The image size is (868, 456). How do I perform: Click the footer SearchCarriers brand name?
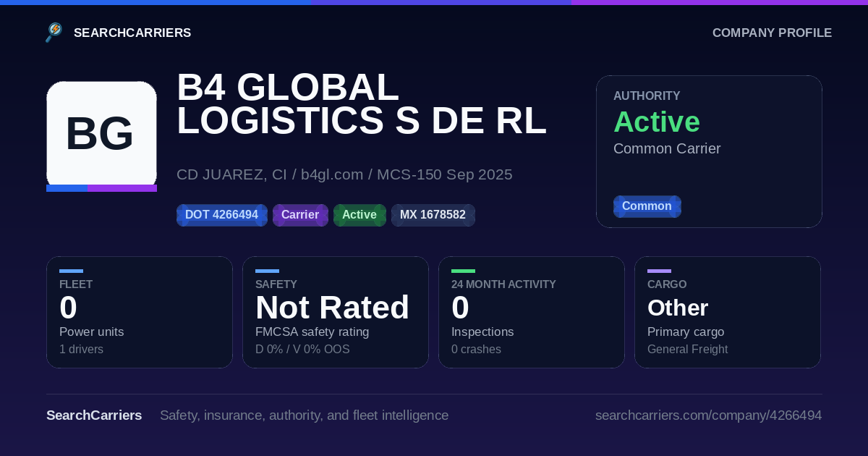(x=94, y=415)
